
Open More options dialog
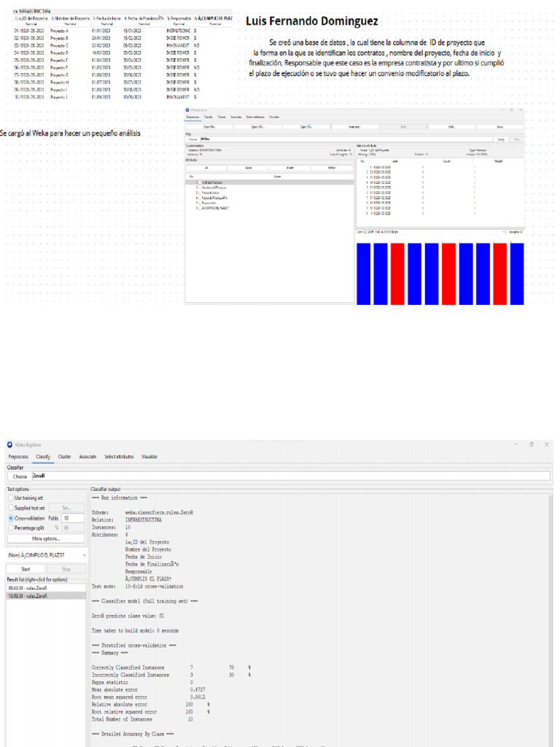tap(46, 538)
